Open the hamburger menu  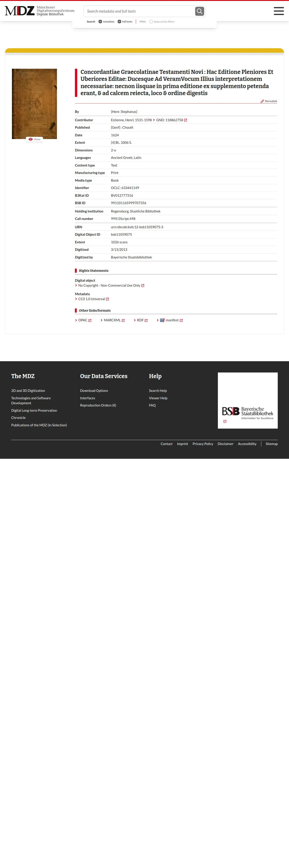[279, 11]
